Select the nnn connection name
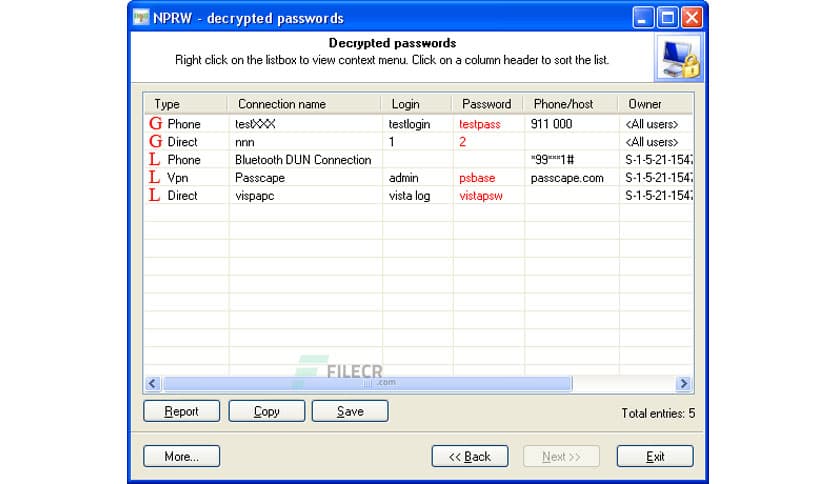The width and height of the screenshot is (836, 484). [x=245, y=142]
